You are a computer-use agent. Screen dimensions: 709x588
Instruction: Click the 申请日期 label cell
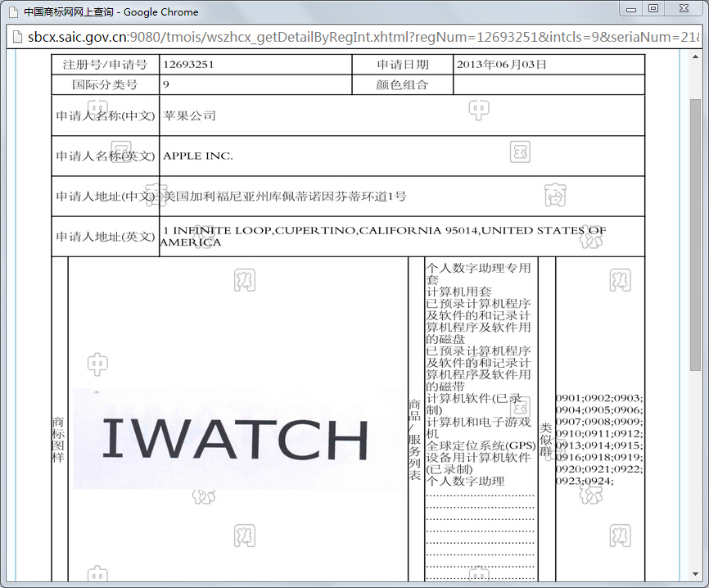point(403,65)
